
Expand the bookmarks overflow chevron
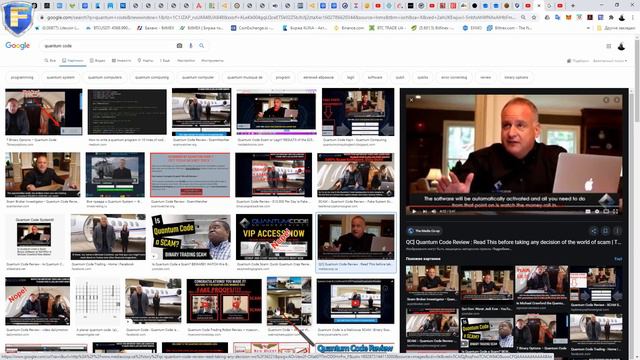588,28
